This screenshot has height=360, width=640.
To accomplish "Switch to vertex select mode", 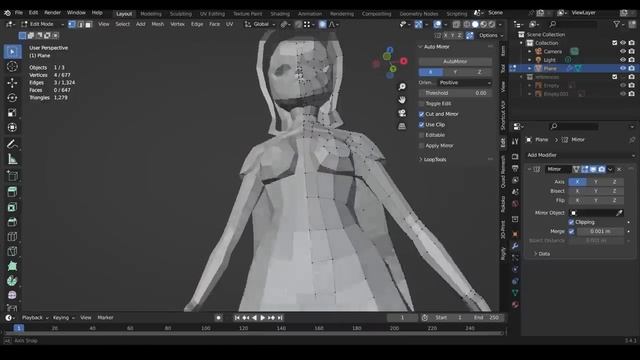I will click(72, 24).
